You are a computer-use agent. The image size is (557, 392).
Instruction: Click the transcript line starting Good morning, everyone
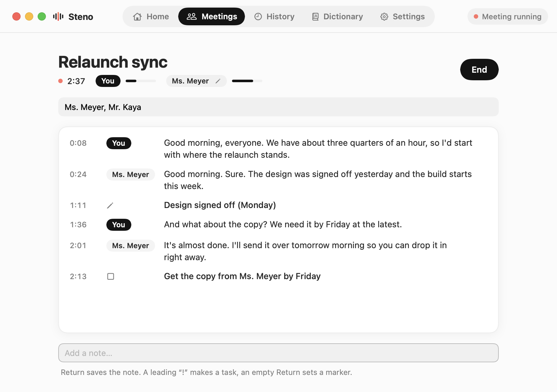pos(318,149)
